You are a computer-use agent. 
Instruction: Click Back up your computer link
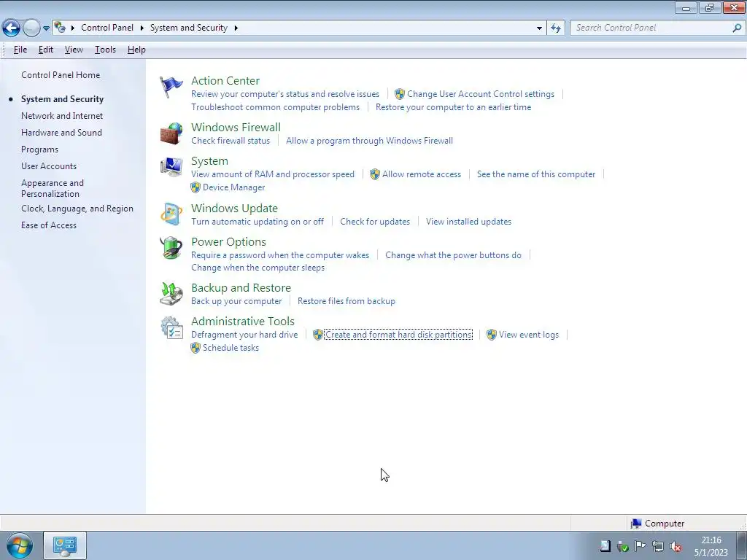[236, 301]
